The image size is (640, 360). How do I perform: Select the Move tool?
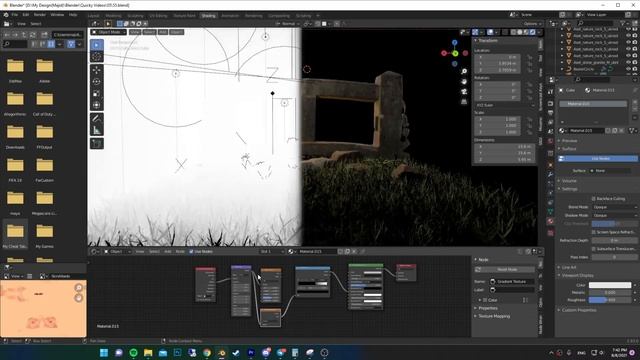(97, 70)
